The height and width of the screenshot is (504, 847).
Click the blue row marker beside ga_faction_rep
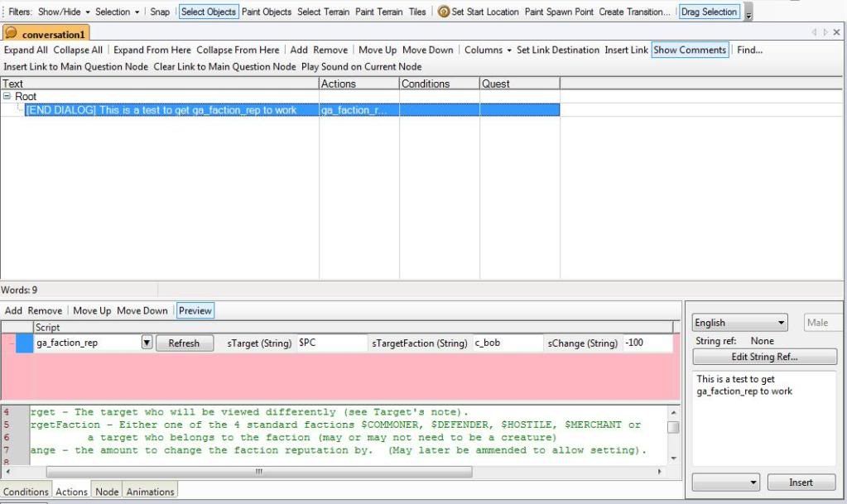click(x=24, y=343)
